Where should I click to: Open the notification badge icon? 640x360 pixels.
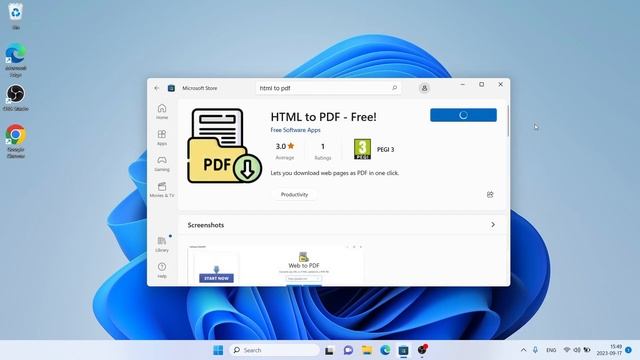click(x=629, y=350)
